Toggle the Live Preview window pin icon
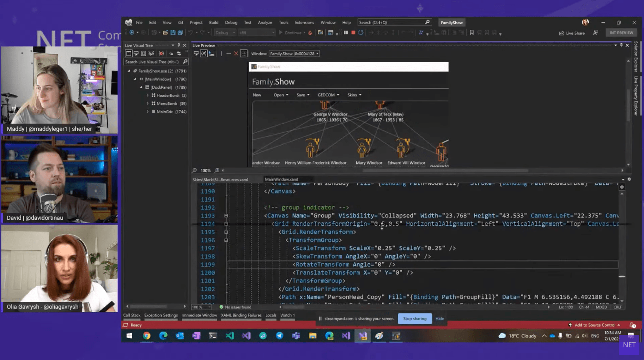 pos(622,45)
